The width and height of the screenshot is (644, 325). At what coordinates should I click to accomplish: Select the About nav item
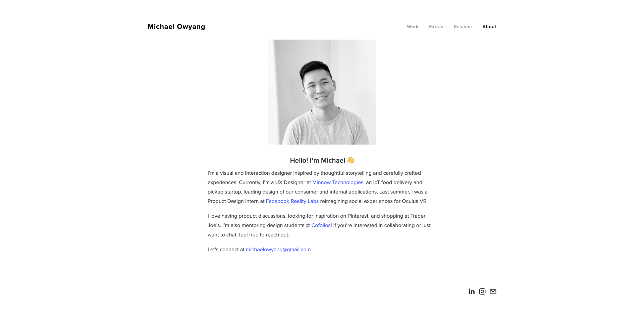[x=489, y=27]
